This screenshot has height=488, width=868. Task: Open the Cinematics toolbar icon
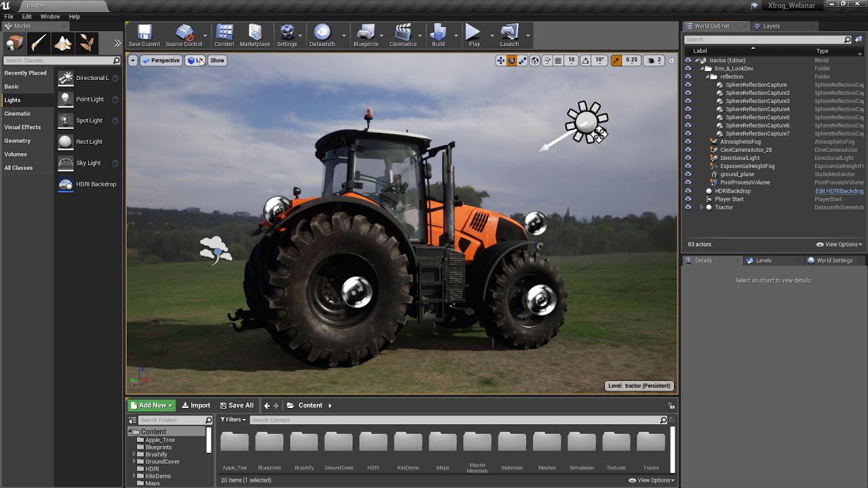403,32
